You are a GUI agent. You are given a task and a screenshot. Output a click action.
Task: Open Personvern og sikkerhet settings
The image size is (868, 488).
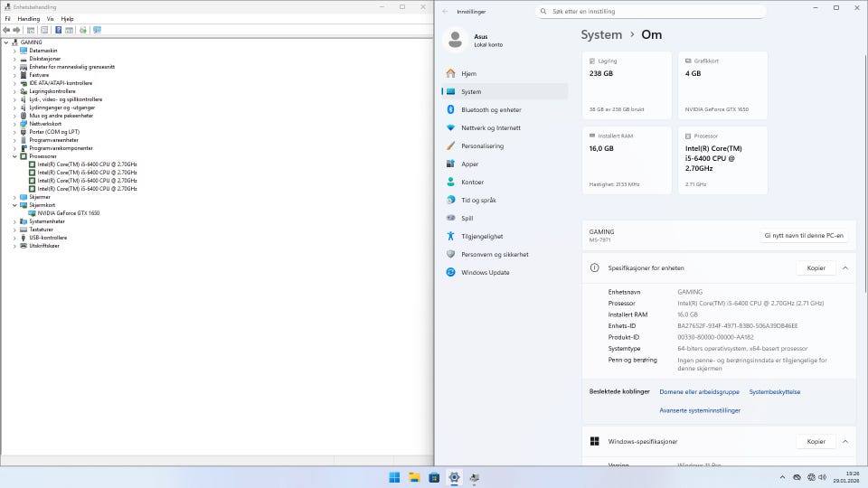tap(505, 255)
